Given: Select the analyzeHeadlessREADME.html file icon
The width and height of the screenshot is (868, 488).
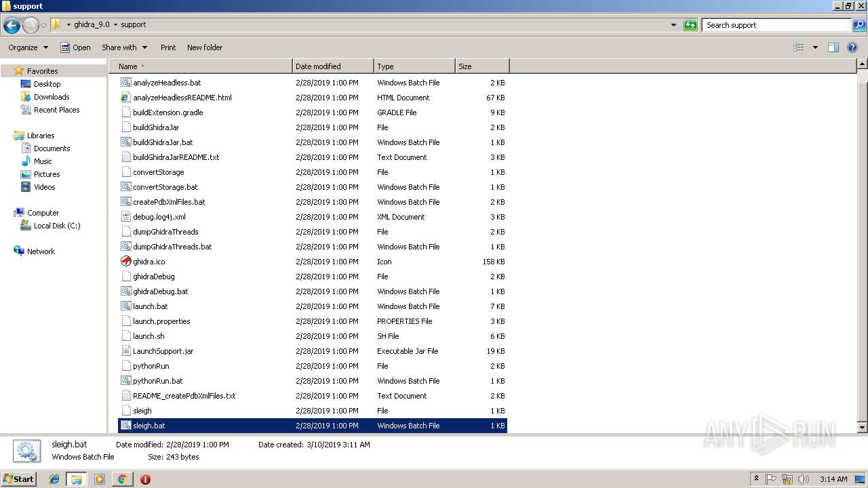Looking at the screenshot, I should tap(125, 98).
